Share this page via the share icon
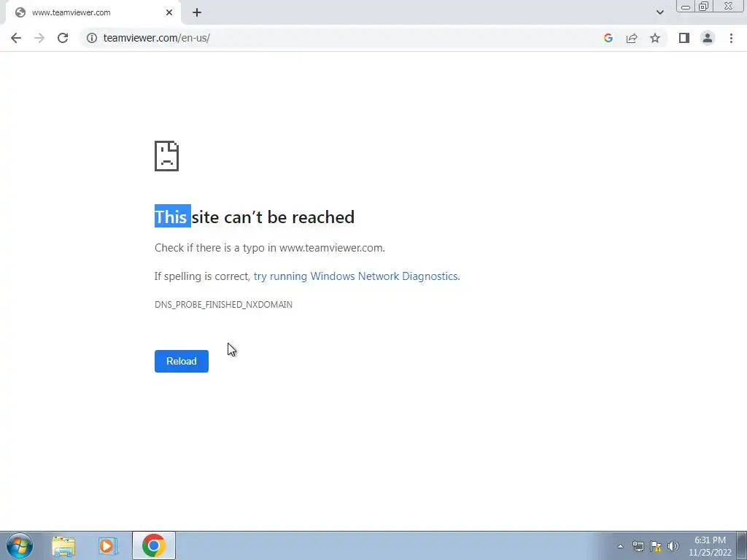The height and width of the screenshot is (560, 747). pyautogui.click(x=632, y=38)
